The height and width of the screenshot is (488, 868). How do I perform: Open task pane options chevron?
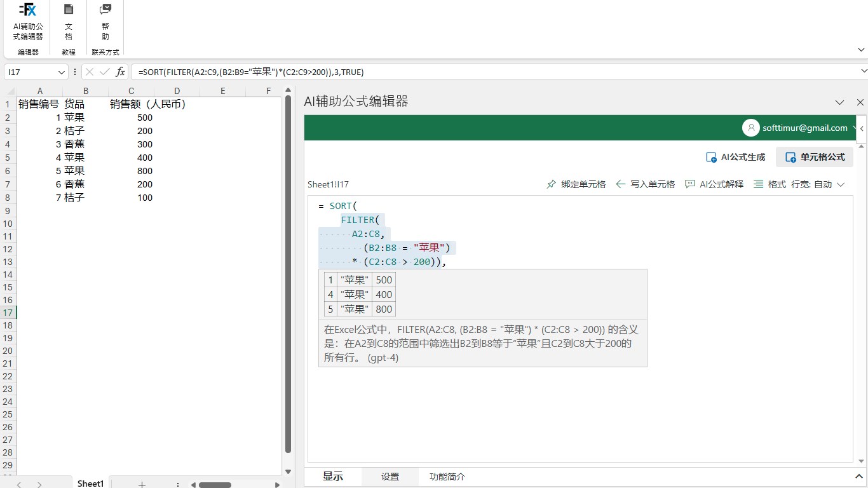click(x=840, y=102)
